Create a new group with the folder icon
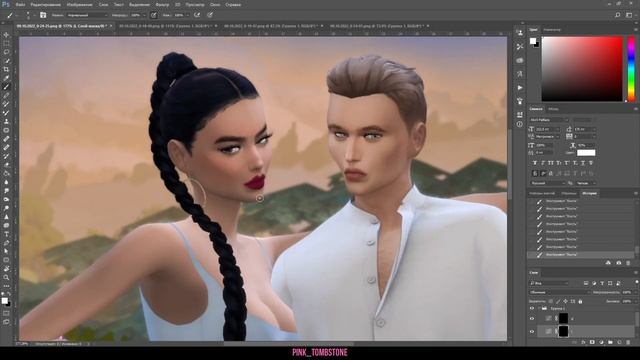 [x=610, y=342]
